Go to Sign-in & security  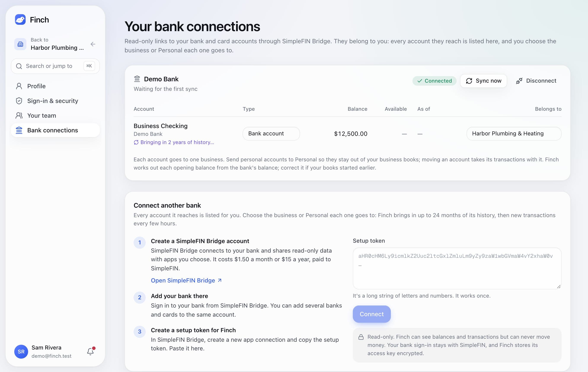click(55, 101)
